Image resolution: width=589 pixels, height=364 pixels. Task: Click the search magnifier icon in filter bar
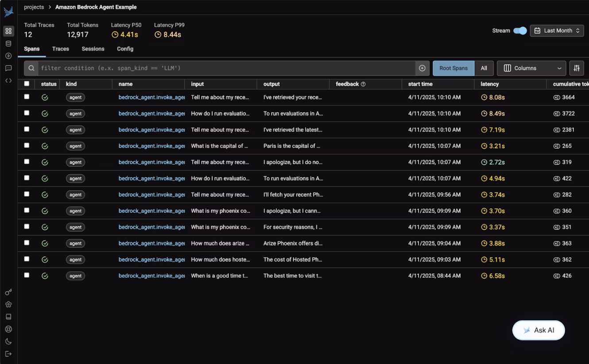pos(31,68)
